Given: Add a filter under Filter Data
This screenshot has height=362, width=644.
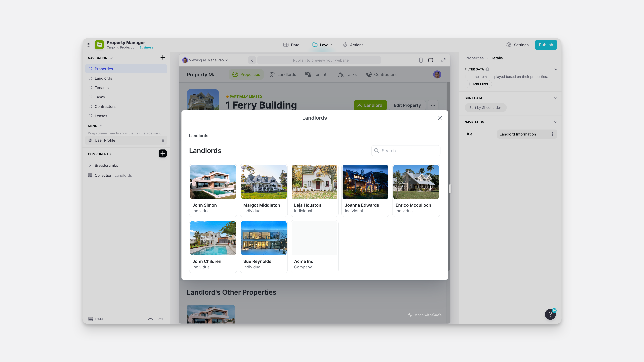Looking at the screenshot, I should click(x=478, y=84).
